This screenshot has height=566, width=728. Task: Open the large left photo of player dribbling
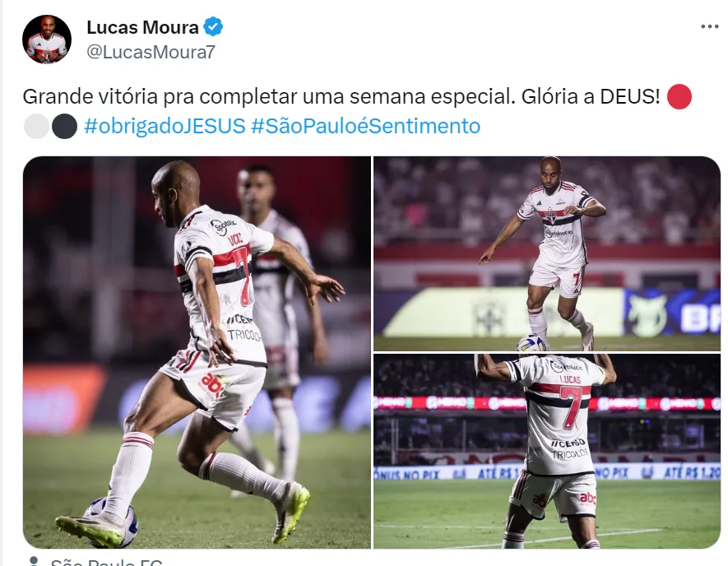(x=197, y=352)
